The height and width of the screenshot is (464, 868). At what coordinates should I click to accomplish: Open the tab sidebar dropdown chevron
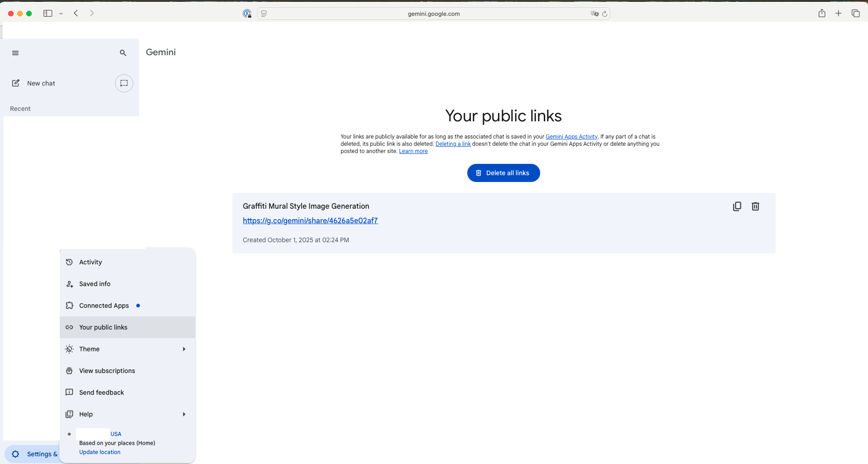(61, 13)
